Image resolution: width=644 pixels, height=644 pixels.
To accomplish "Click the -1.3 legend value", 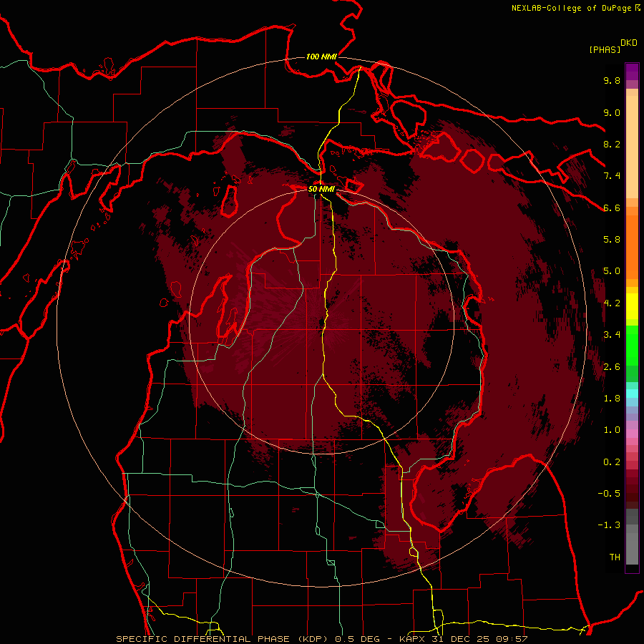I will 609,525.
